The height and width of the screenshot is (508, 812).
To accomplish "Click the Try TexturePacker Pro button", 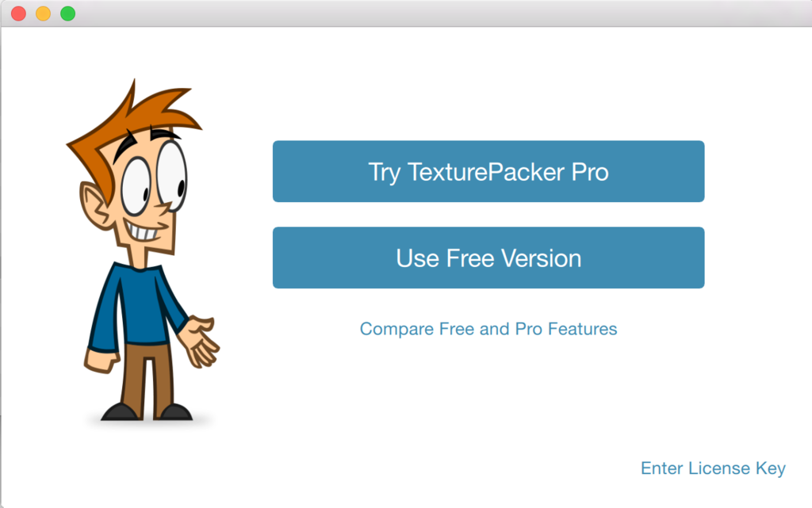I will [488, 171].
